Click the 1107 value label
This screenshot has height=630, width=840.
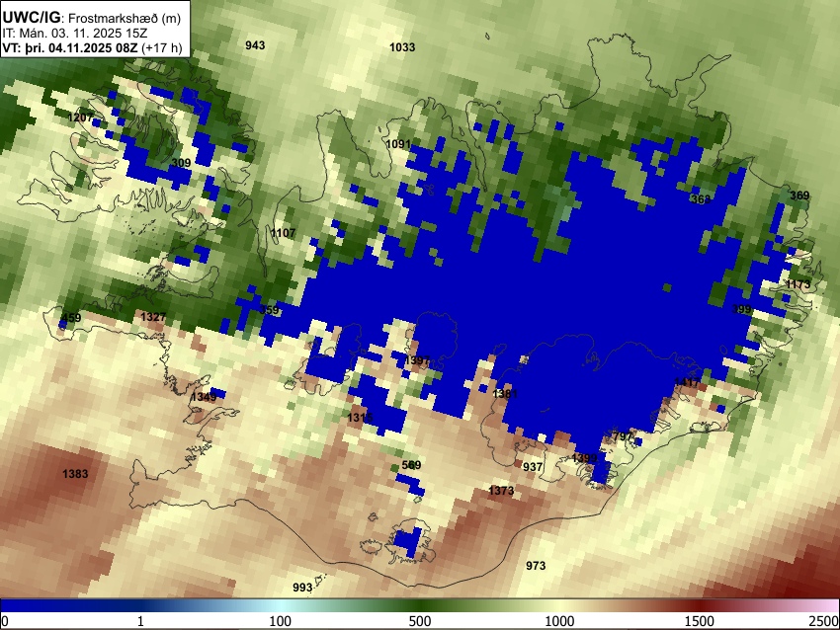(x=283, y=233)
